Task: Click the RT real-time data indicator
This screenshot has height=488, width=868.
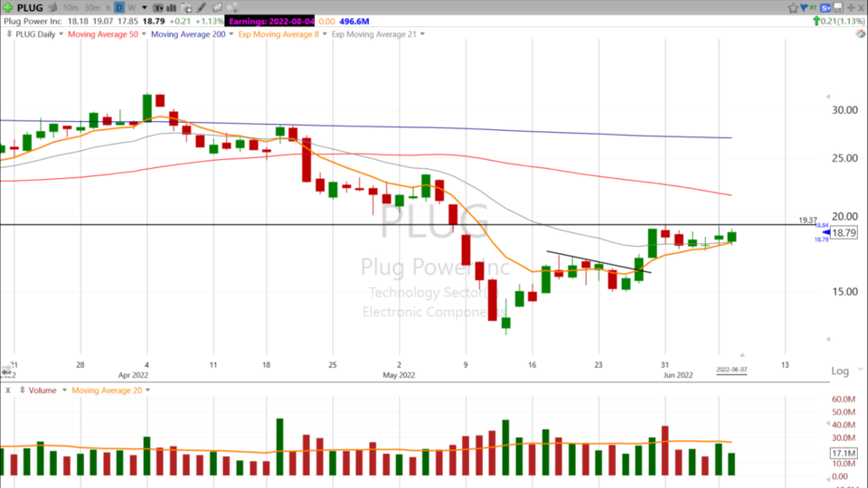Action: coord(813,8)
